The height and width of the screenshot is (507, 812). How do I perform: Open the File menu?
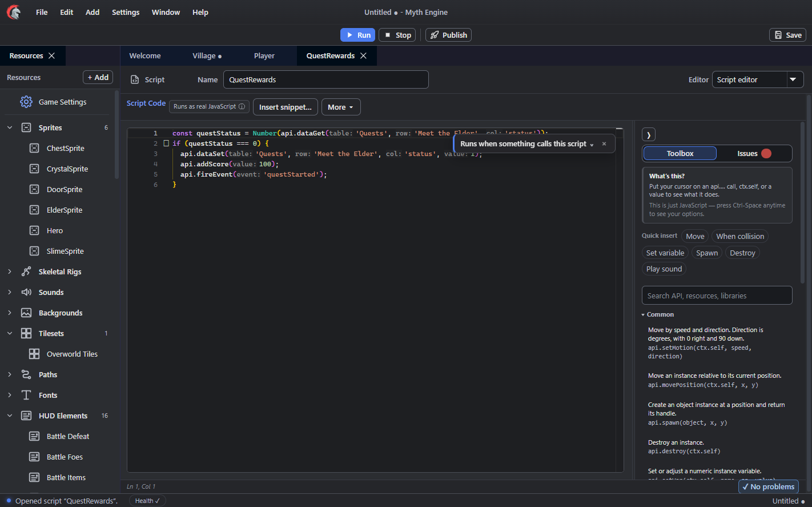42,12
